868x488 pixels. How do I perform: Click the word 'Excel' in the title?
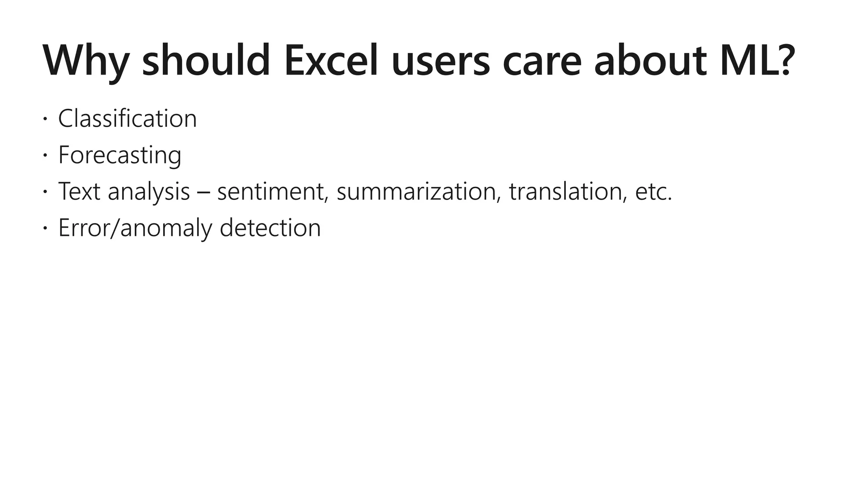point(331,61)
